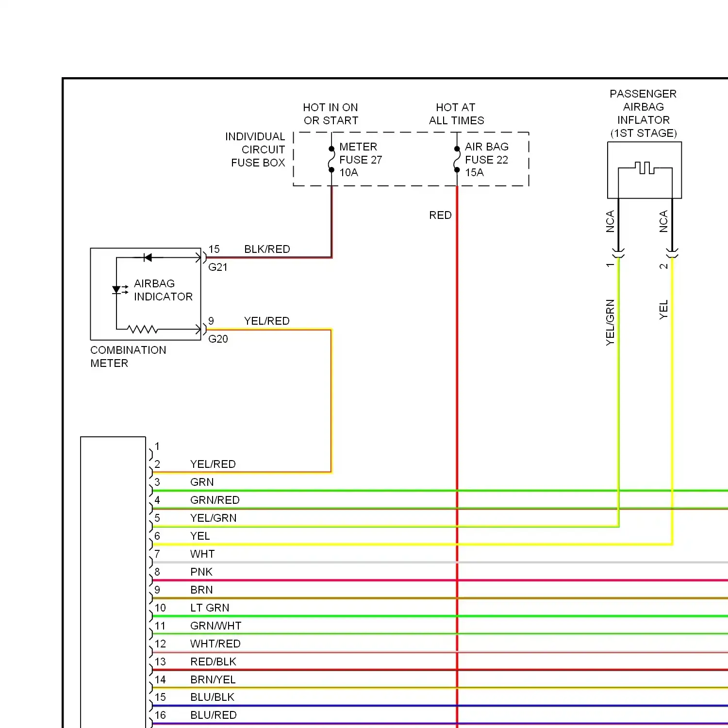The width and height of the screenshot is (728, 728).
Task: Select the HOT AT ALL TIMES text
Action: point(456,114)
